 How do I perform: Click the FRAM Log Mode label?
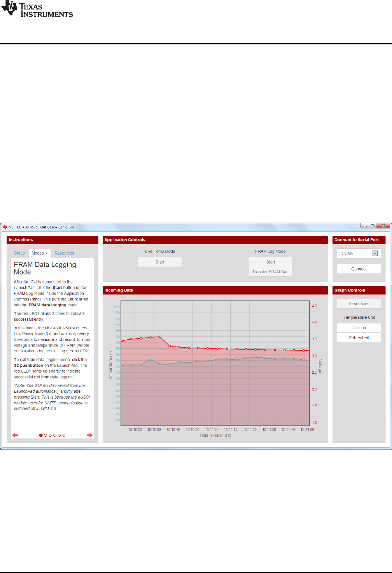pyautogui.click(x=270, y=251)
